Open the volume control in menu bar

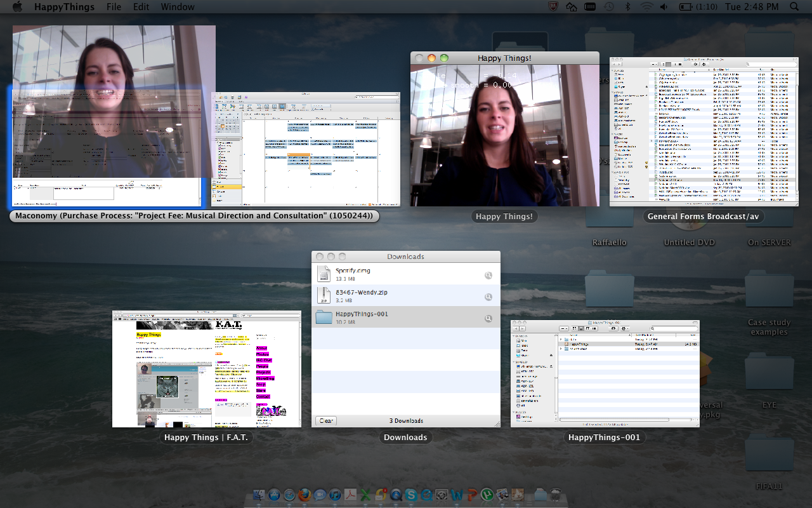[664, 7]
